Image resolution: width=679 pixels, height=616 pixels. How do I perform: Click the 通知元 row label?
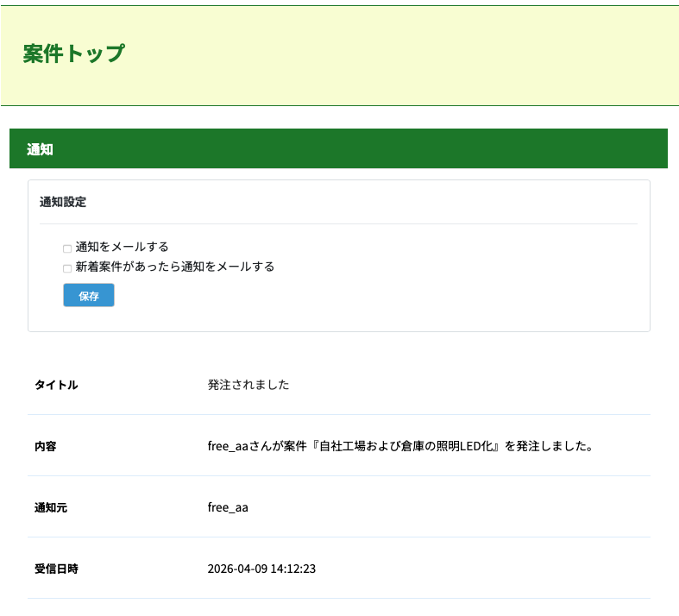pyautogui.click(x=51, y=507)
